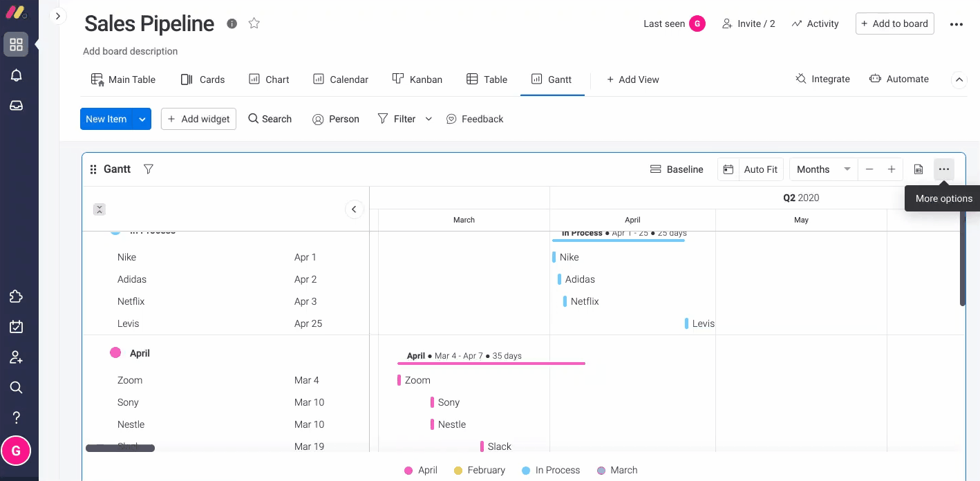Open notifications bell in sidebar

(16, 75)
